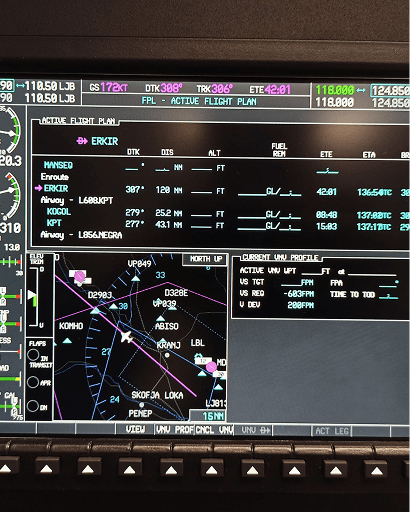410x512 pixels.
Task: Click the V DEV value 200FPM
Action: pyautogui.click(x=300, y=305)
